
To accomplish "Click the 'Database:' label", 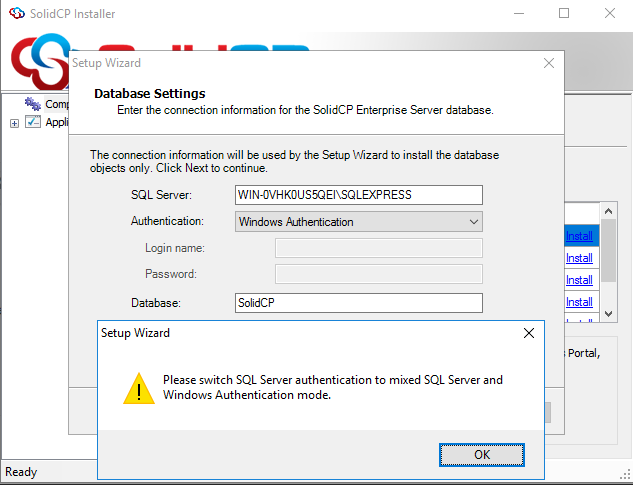I will (x=156, y=303).
